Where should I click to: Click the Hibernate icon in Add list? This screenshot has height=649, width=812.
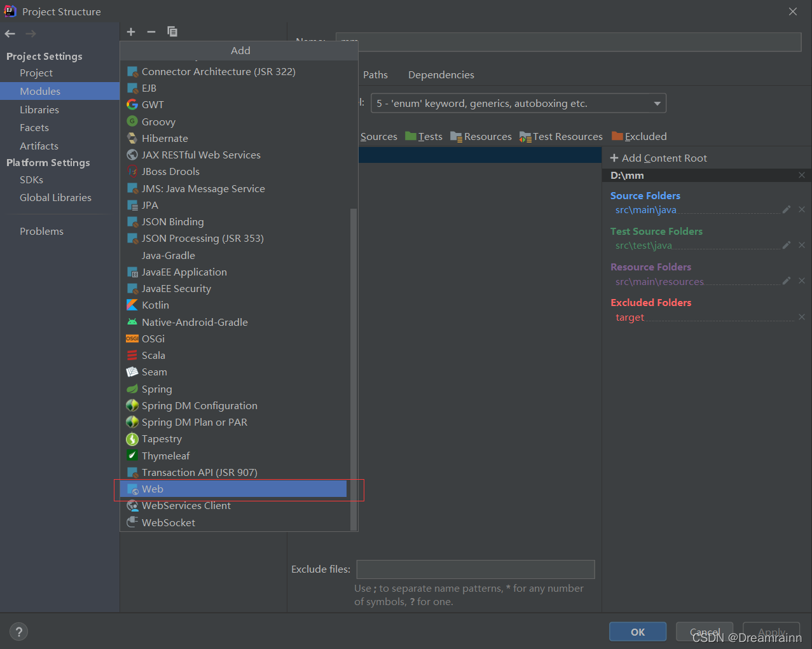point(132,138)
